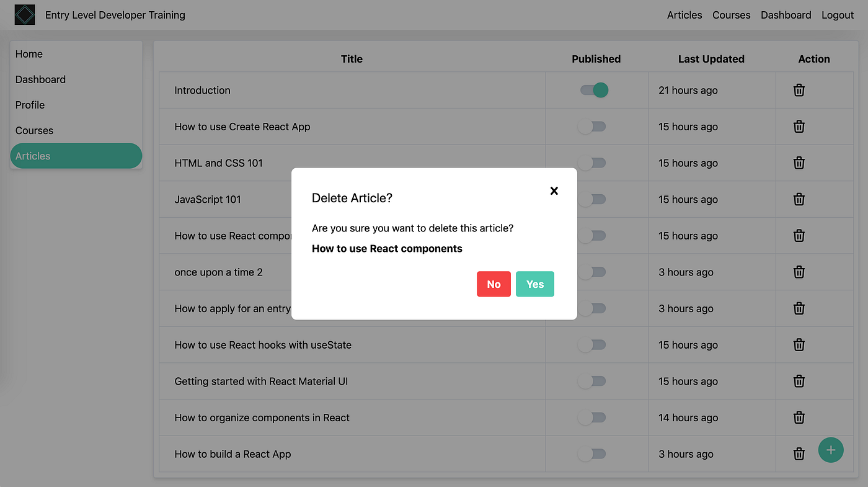Open the Courses page from the sidebar

pos(34,130)
